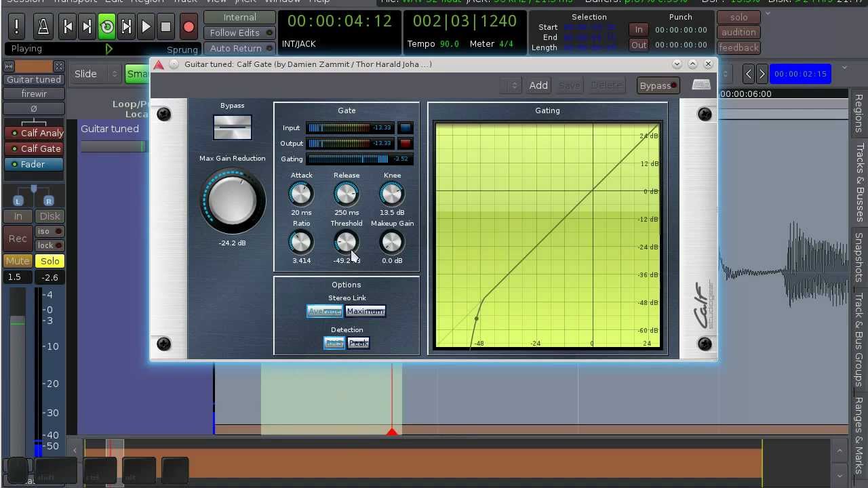868x488 pixels.
Task: Click the left pan channel L icon
Action: point(18,201)
